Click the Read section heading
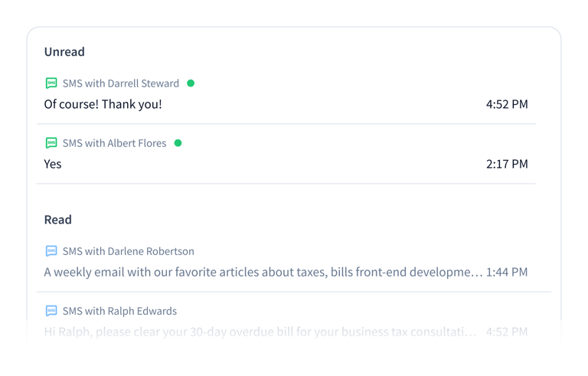Screen dimensions: 588x376 58,220
